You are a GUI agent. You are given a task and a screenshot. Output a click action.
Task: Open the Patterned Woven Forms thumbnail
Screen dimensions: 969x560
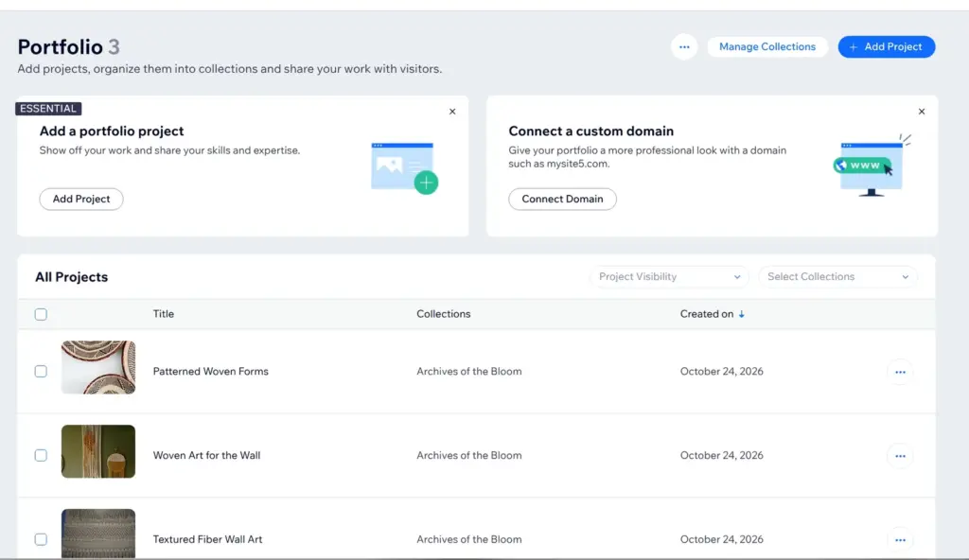(x=98, y=367)
